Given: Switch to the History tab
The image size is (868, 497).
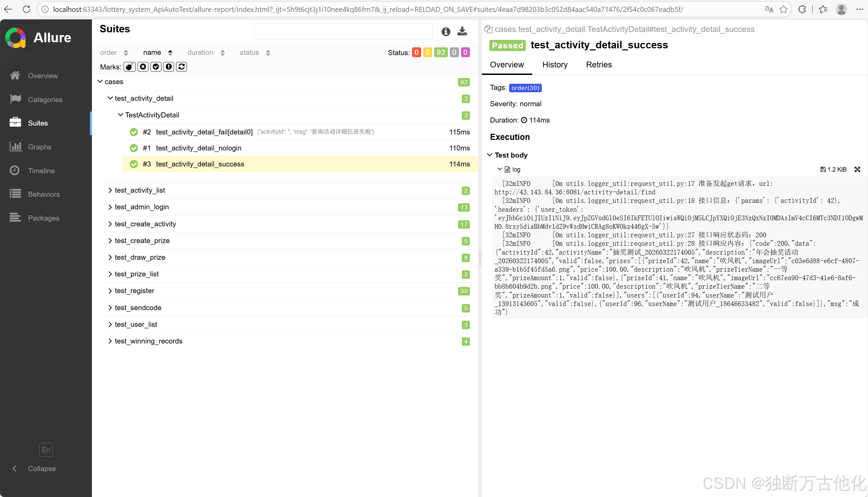Looking at the screenshot, I should pyautogui.click(x=554, y=65).
